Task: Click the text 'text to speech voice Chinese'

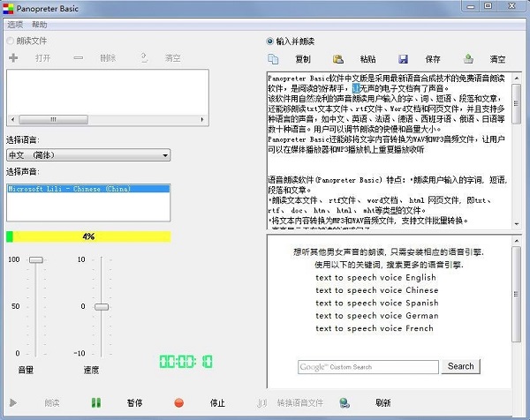Action: (376, 290)
